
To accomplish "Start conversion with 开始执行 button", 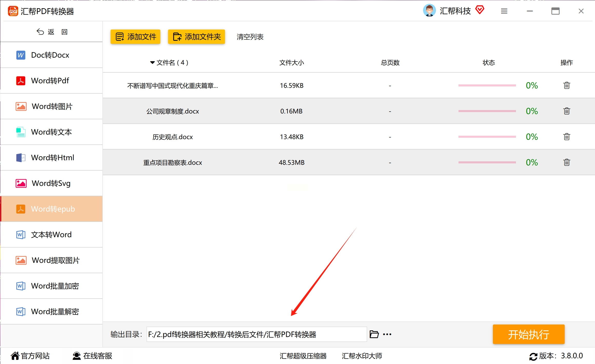I will 528,334.
